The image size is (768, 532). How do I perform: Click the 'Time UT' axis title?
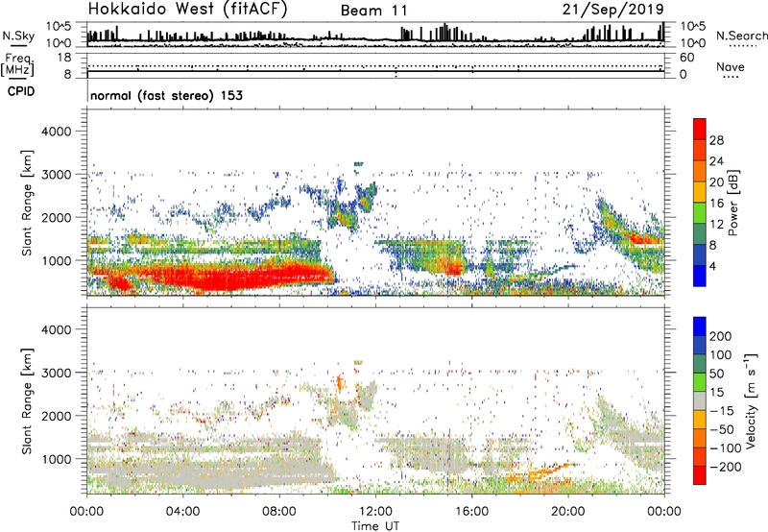375,525
